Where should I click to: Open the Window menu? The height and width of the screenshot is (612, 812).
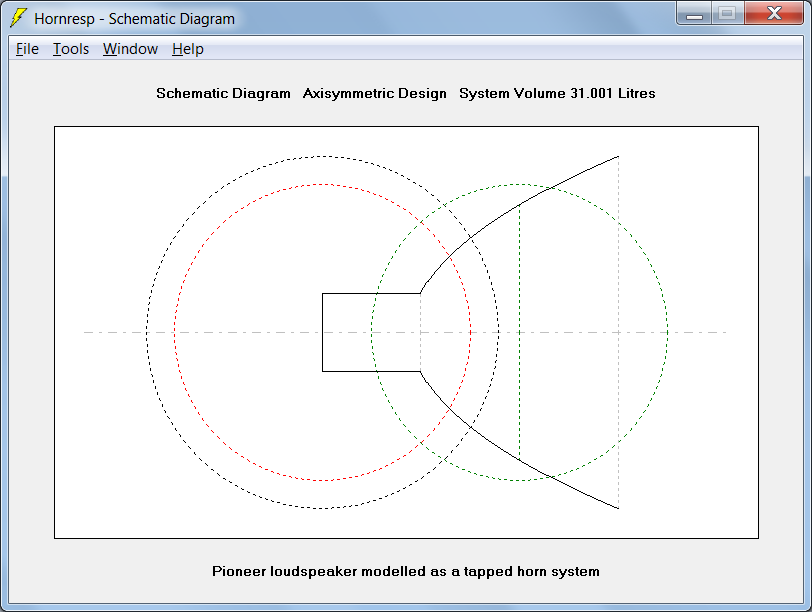point(130,49)
